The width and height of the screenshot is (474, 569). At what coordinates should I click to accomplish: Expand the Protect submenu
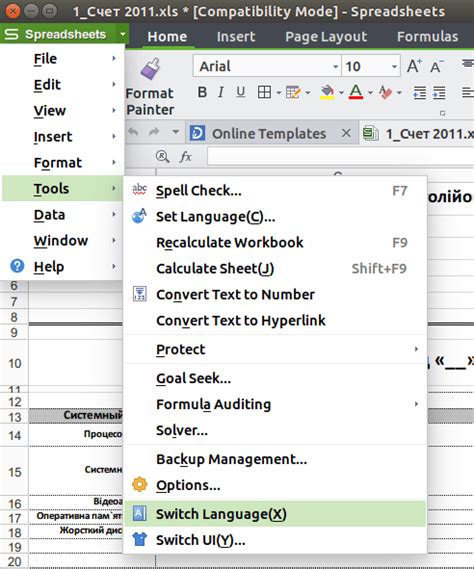(275, 349)
